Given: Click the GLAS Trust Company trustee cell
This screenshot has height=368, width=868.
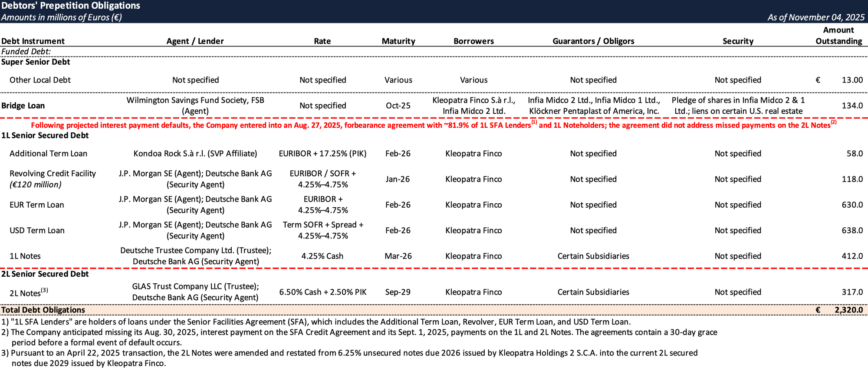Looking at the screenshot, I should [x=195, y=292].
